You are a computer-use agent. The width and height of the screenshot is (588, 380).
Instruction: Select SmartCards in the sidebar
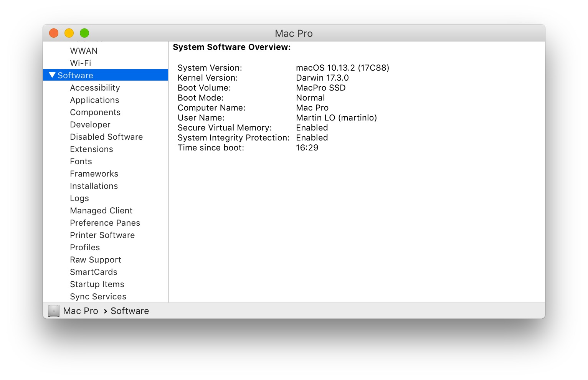click(x=94, y=272)
